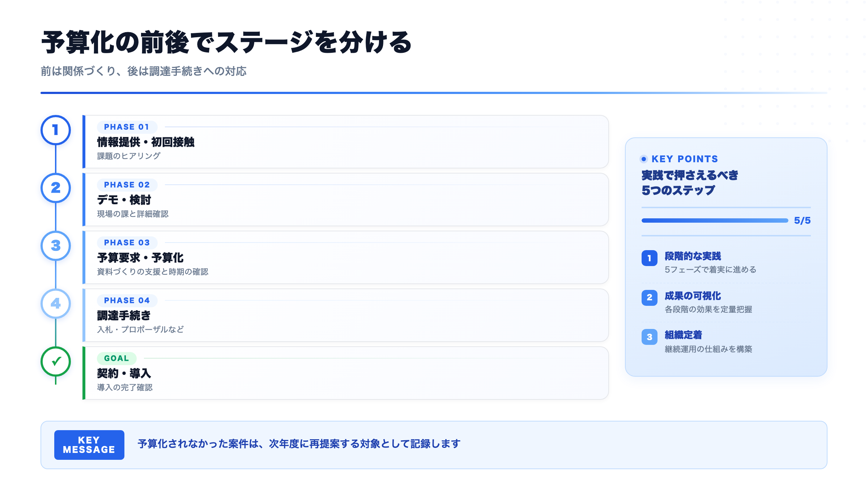
Task: Click number 1 badge beside 段階的な実践
Action: (x=650, y=258)
